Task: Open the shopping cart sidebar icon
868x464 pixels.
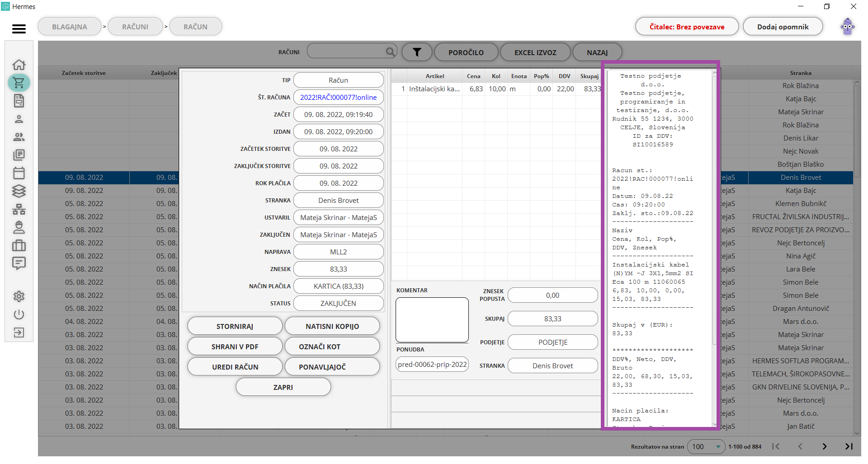Action: click(x=19, y=83)
